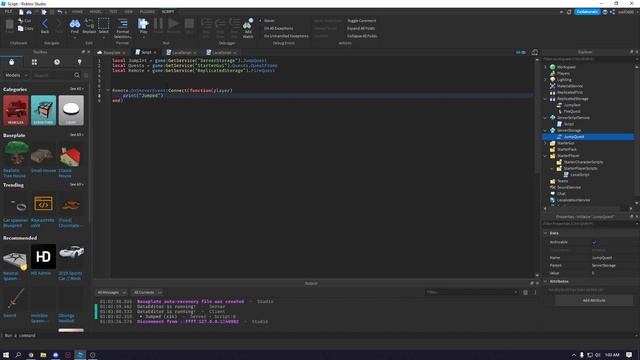This screenshot has width=640, height=360.
Task: Click Collapse All Folds action
Action: (362, 36)
